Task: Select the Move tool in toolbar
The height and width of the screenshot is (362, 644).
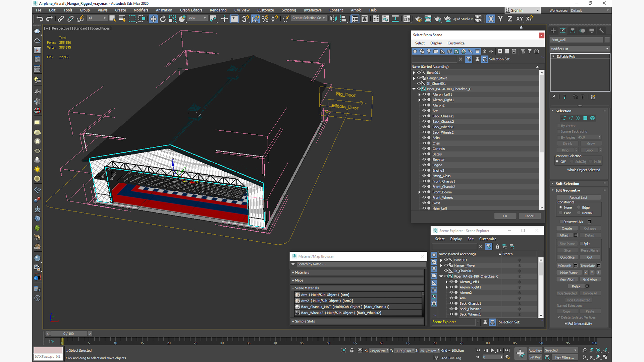Action: [154, 18]
